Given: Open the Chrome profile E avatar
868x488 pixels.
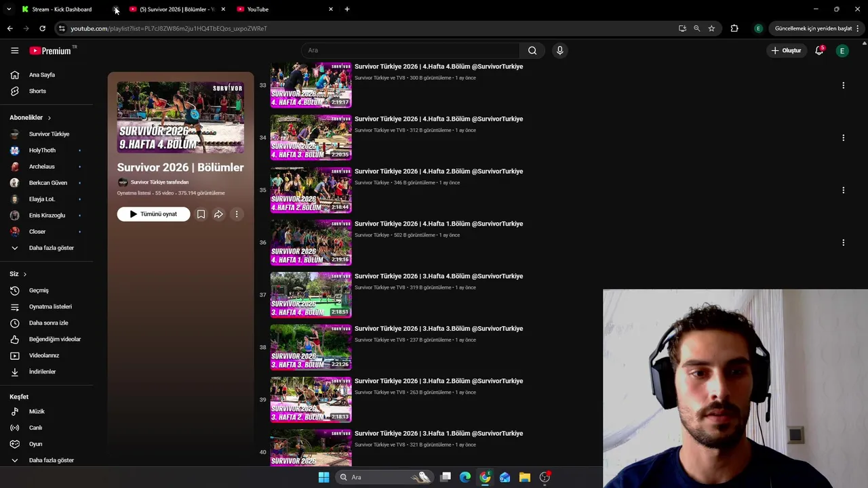Looking at the screenshot, I should pyautogui.click(x=758, y=28).
